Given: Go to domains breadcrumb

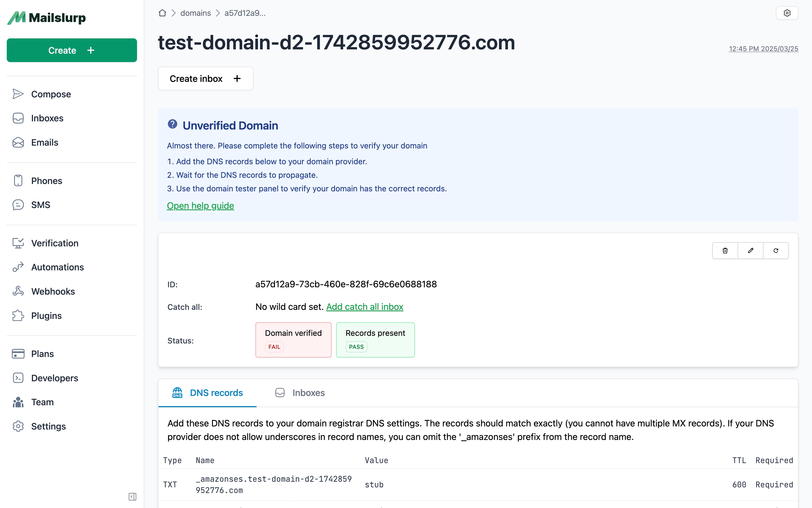Looking at the screenshot, I should [x=196, y=13].
